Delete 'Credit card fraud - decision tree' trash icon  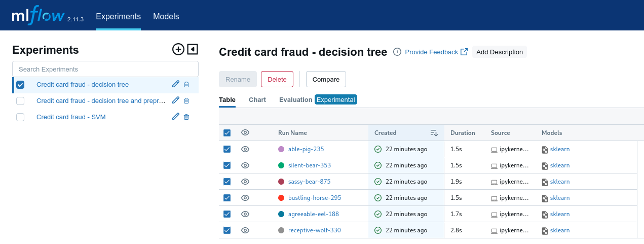pyautogui.click(x=186, y=85)
